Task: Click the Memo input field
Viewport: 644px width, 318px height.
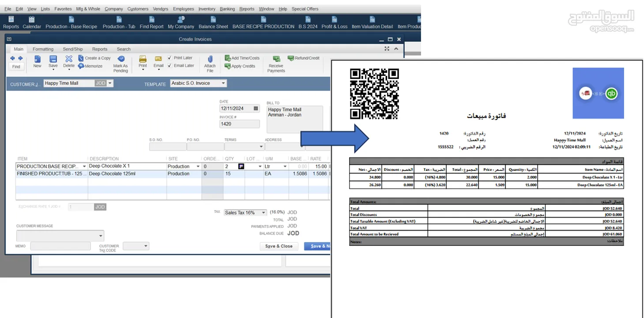Action: [60, 246]
